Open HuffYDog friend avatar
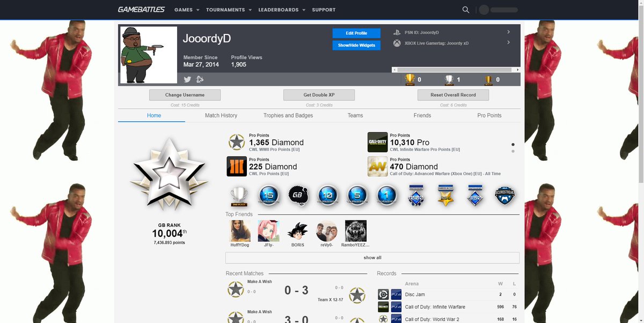 tap(240, 231)
